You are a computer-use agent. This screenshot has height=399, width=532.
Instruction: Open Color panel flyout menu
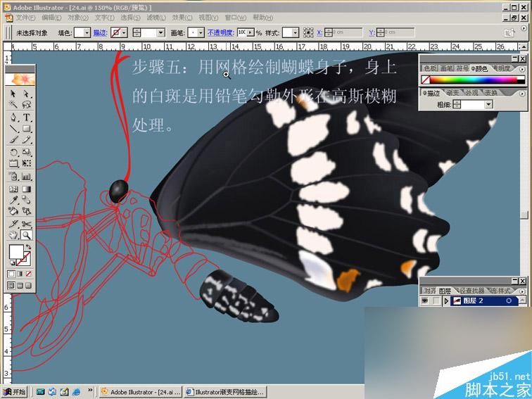pos(522,69)
